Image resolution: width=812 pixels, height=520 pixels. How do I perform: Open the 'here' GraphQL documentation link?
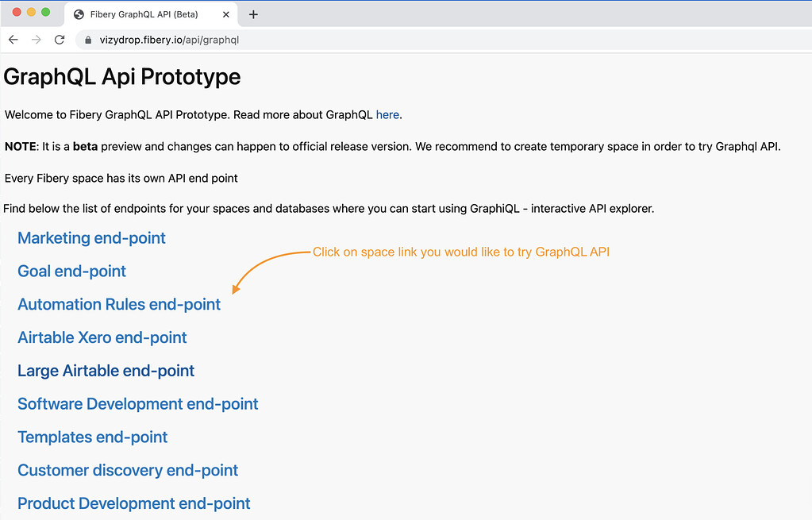pyautogui.click(x=387, y=114)
